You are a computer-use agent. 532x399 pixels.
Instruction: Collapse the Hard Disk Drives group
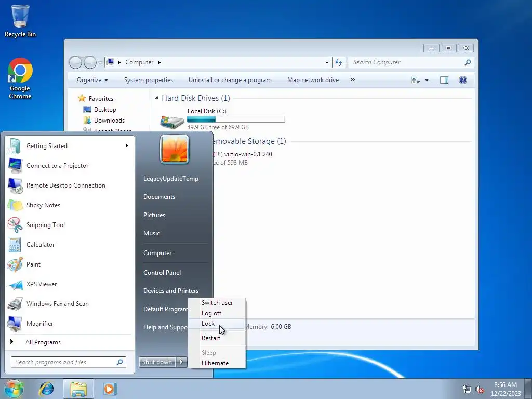(x=156, y=98)
